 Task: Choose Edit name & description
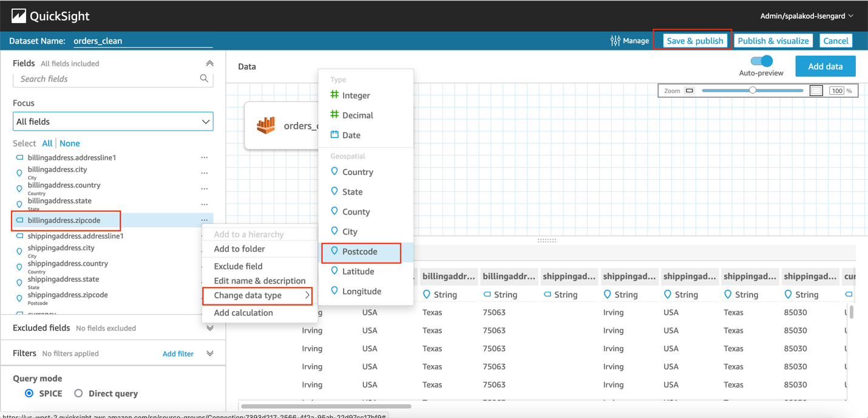(260, 281)
